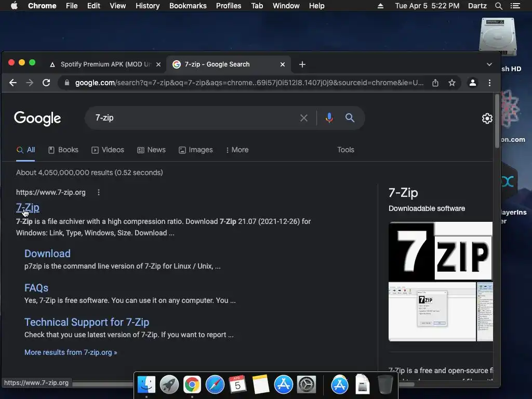532x399 pixels.
Task: Open a new tab with plus button
Action: tap(302, 64)
